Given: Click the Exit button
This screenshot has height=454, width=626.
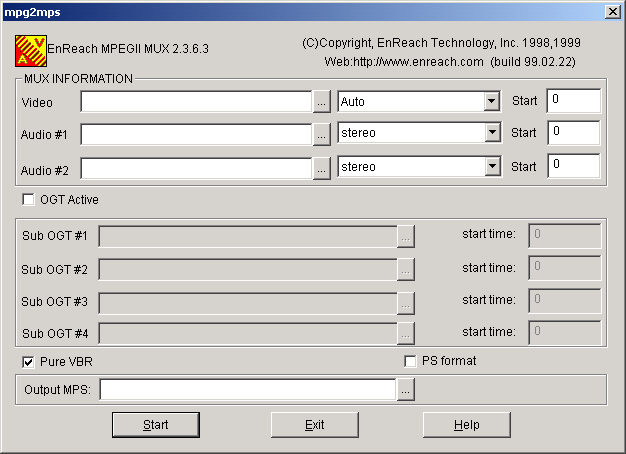Looking at the screenshot, I should point(315,425).
